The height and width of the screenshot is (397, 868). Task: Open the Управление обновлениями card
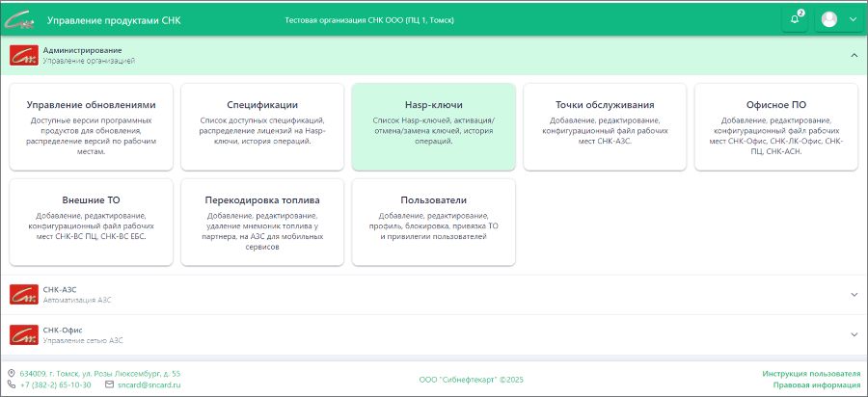click(91, 126)
